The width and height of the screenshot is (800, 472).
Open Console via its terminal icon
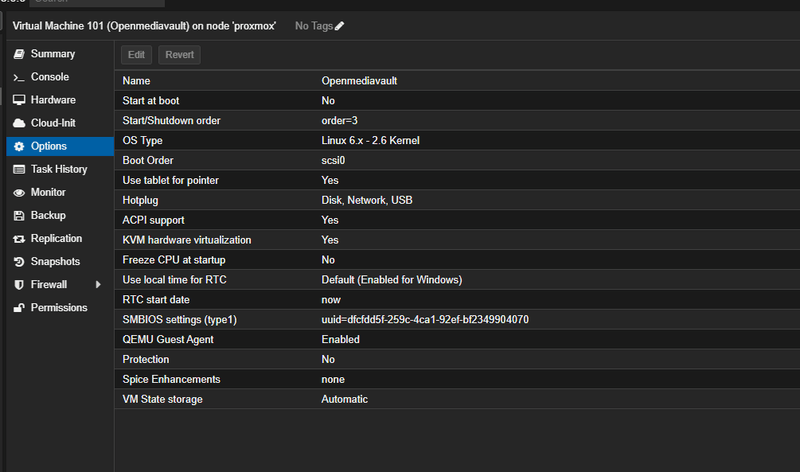[19, 77]
